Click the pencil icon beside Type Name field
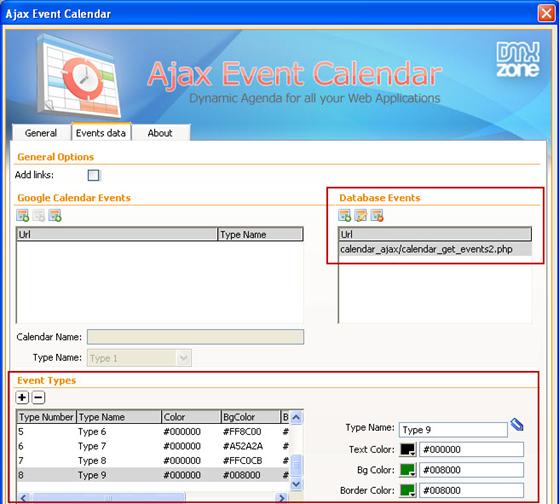The height and width of the screenshot is (504, 559). click(x=517, y=425)
